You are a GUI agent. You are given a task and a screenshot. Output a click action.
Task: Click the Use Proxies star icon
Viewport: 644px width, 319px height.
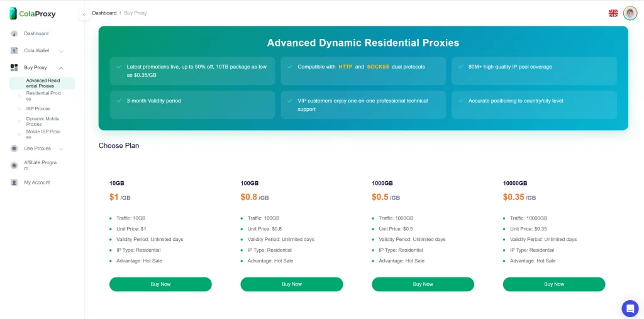tap(14, 148)
